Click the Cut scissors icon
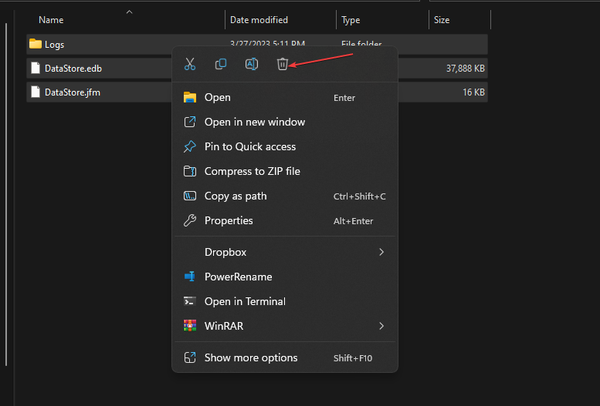This screenshot has height=406, width=600. (x=189, y=64)
